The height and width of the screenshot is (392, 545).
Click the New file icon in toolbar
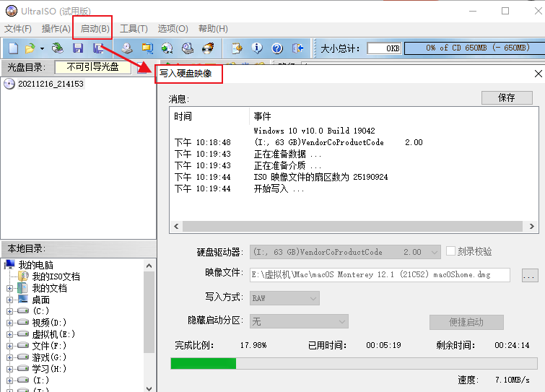13,48
